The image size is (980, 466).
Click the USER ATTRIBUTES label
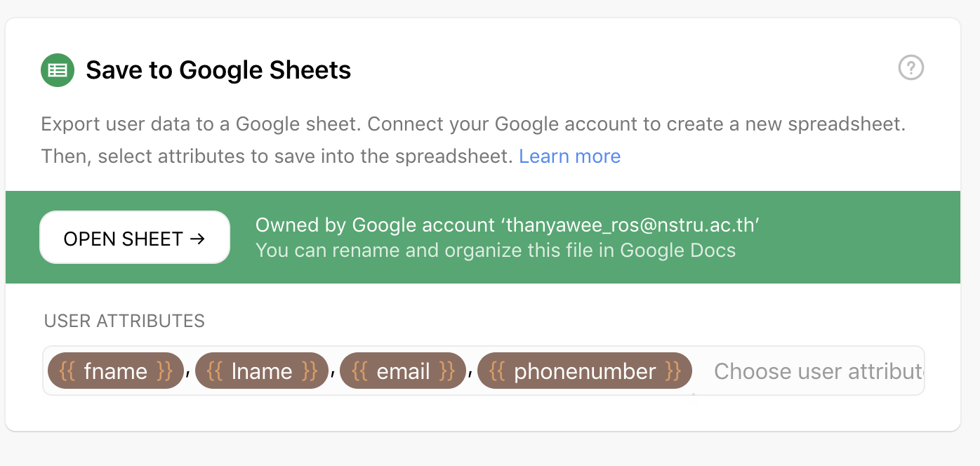pos(124,321)
